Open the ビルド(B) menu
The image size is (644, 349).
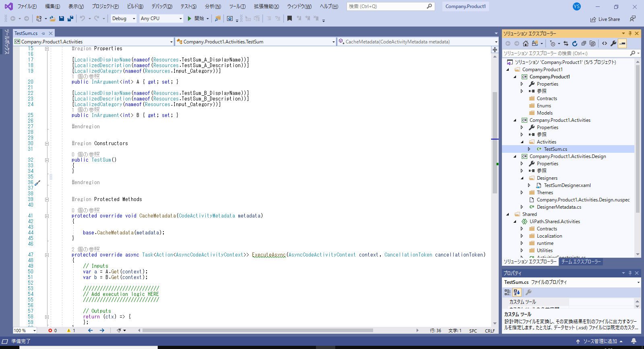click(x=135, y=6)
